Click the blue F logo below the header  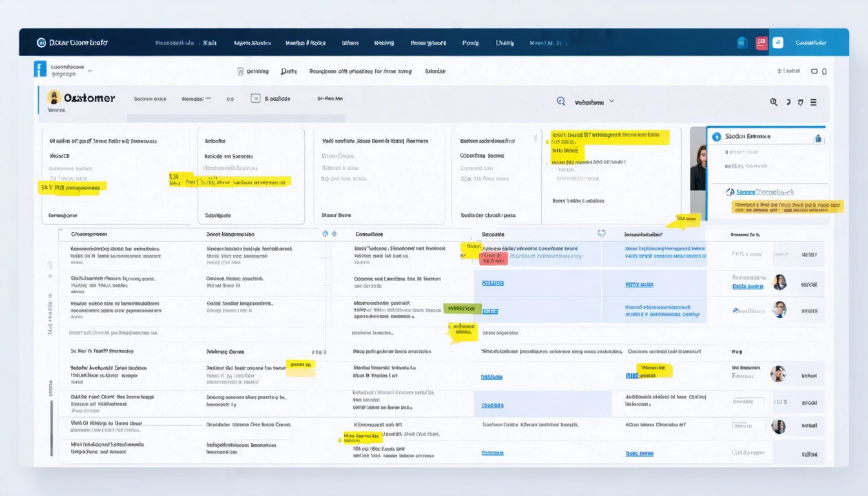[41, 69]
